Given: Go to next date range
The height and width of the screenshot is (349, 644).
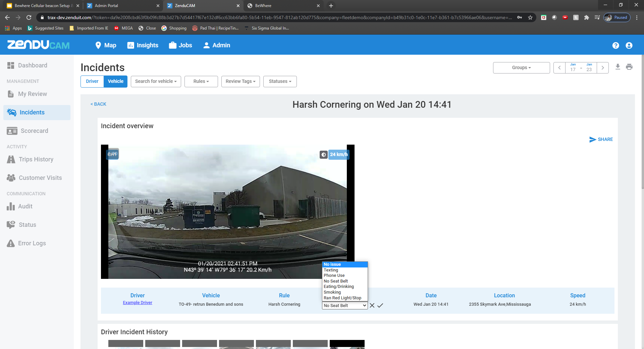Looking at the screenshot, I should 603,68.
